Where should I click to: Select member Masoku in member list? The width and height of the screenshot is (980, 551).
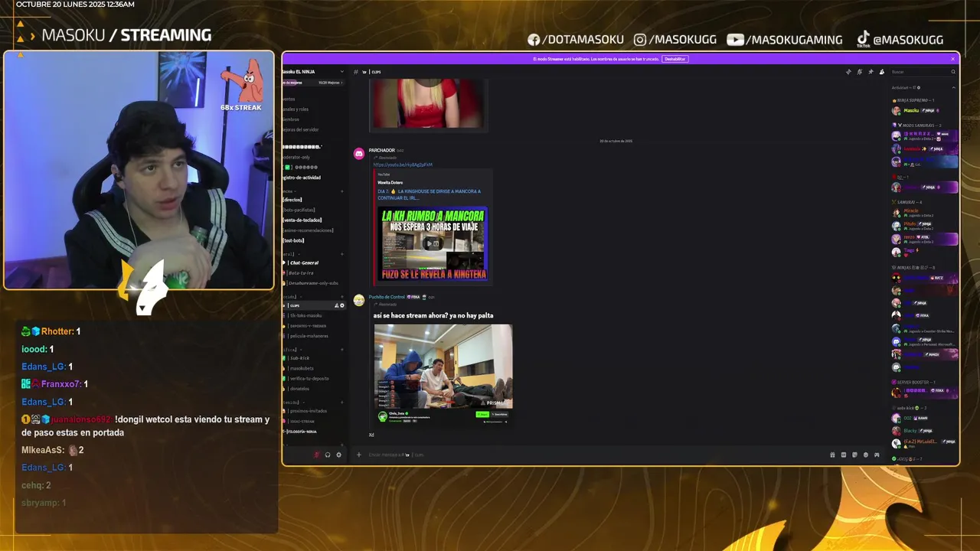coord(911,110)
